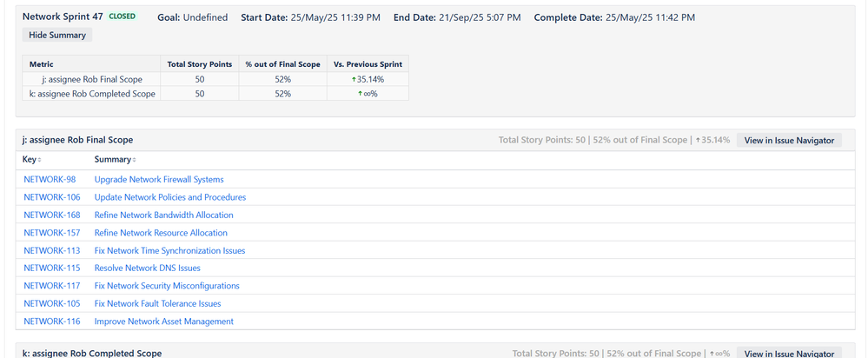Open issue NETWORK-106 key link
The height and width of the screenshot is (358, 868).
[x=51, y=197]
